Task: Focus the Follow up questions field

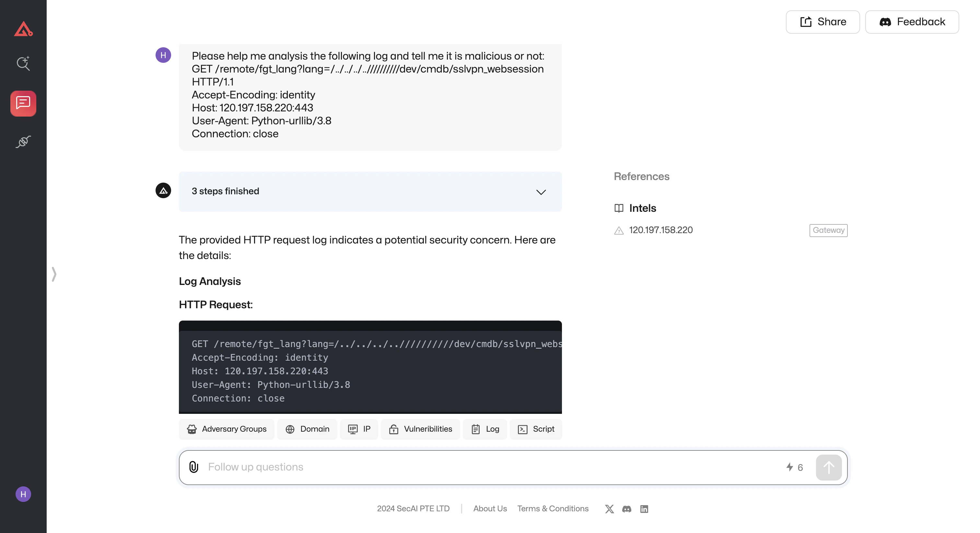Action: tap(491, 467)
